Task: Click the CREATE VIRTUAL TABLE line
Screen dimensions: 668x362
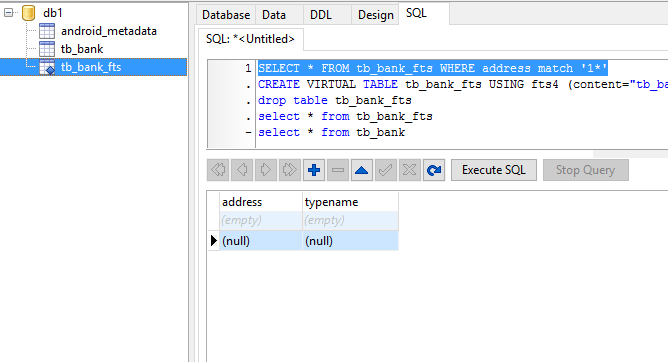Action: [x=463, y=84]
